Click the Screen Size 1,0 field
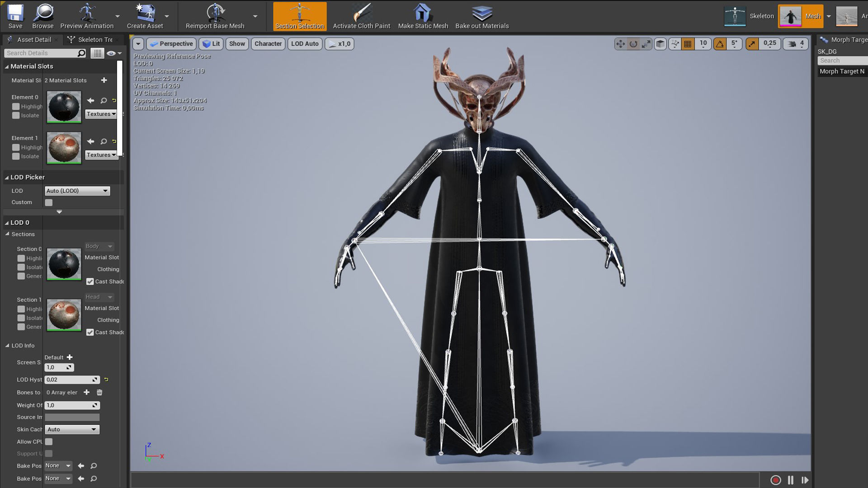 [x=59, y=367]
